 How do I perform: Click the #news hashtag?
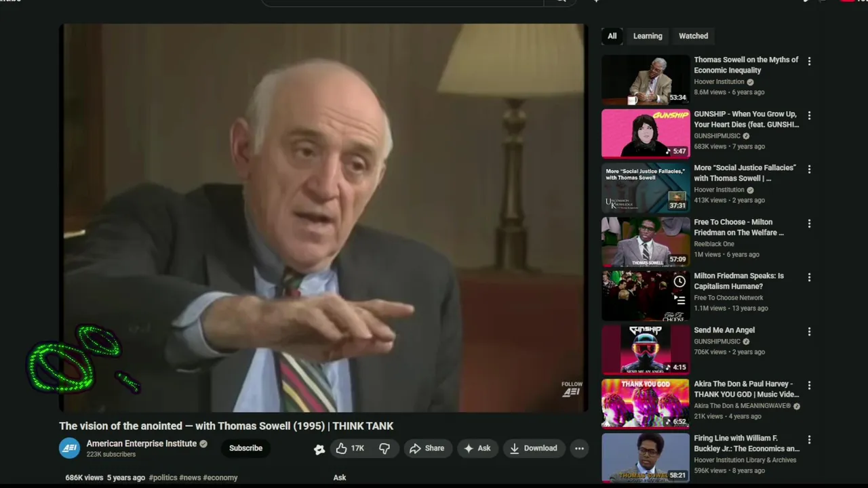(190, 477)
